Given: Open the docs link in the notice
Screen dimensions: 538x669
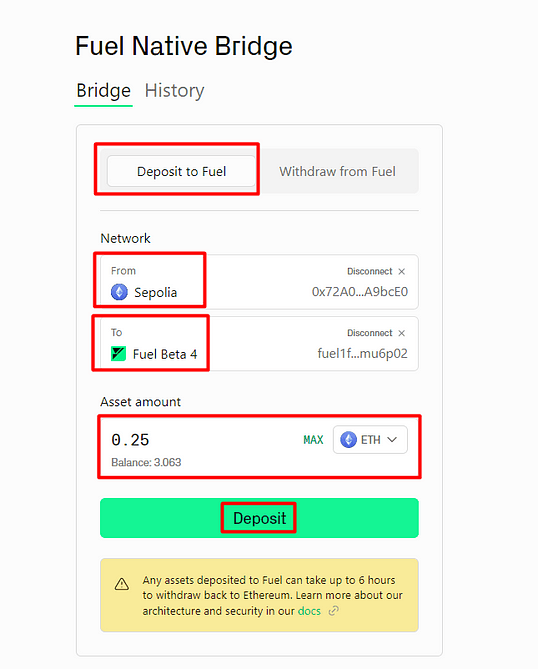Looking at the screenshot, I should pos(309,611).
